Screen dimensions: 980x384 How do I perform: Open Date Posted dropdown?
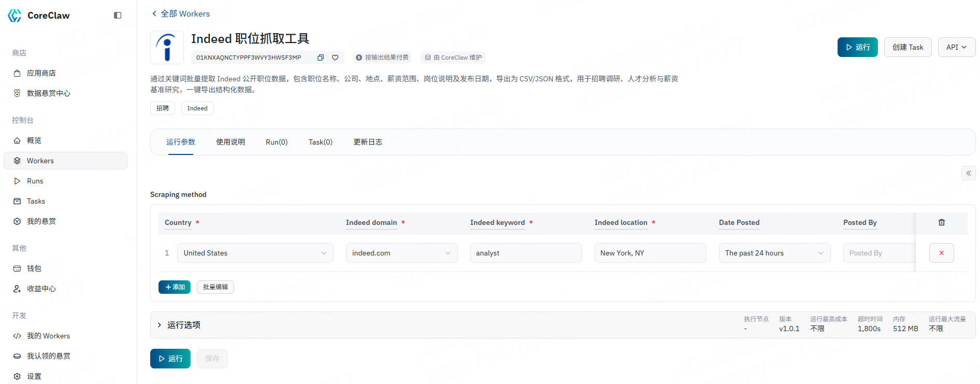pyautogui.click(x=774, y=253)
